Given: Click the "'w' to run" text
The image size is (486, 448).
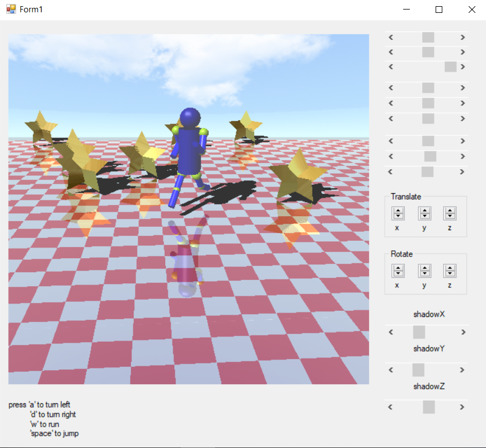Looking at the screenshot, I should [x=45, y=424].
